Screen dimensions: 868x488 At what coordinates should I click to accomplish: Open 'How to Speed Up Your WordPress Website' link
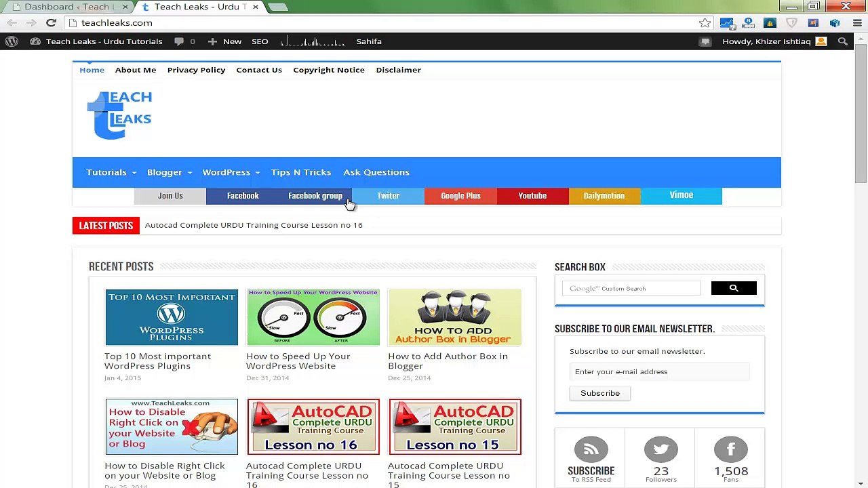click(x=298, y=361)
